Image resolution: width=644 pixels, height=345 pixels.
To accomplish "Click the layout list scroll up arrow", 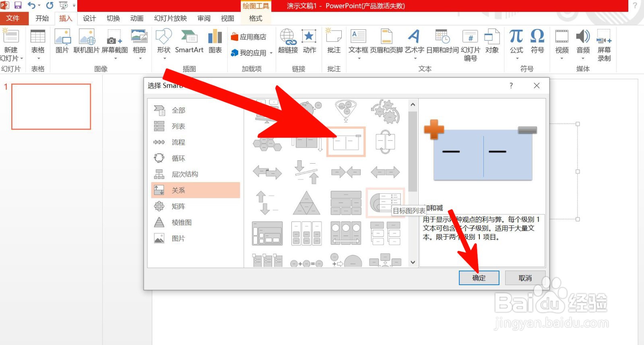I will pyautogui.click(x=413, y=105).
